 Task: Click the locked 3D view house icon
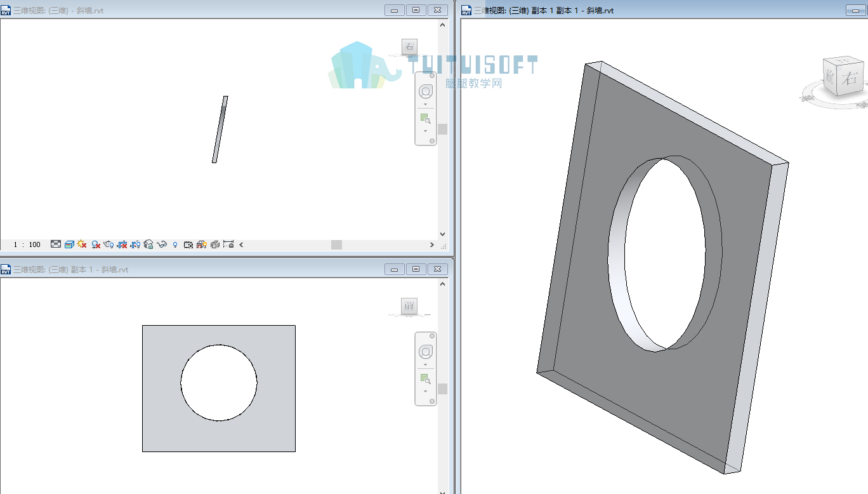[x=148, y=244]
